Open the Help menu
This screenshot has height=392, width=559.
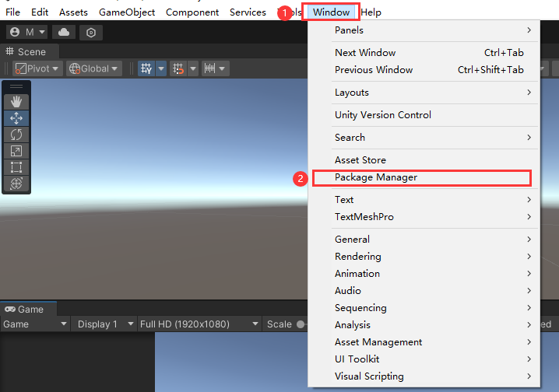point(371,12)
